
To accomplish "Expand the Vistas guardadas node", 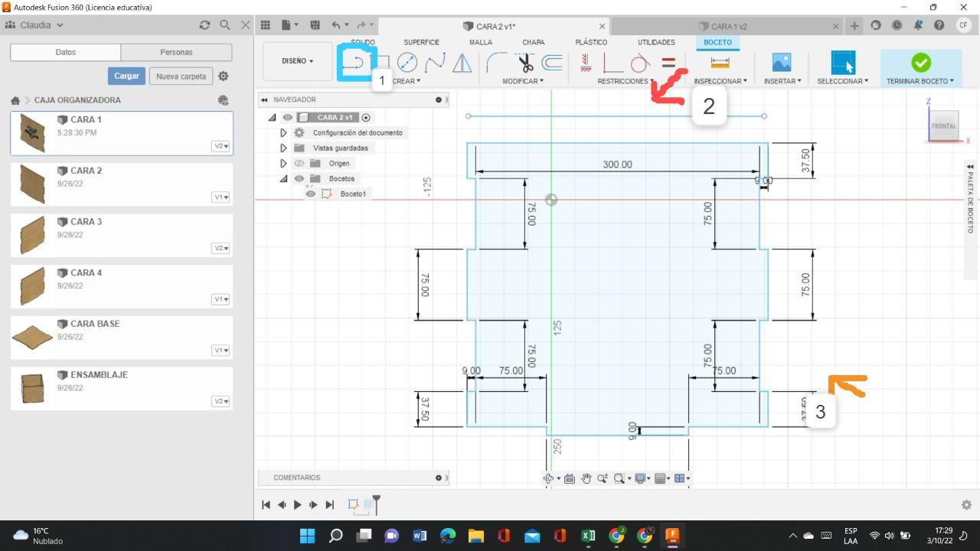I will click(283, 148).
